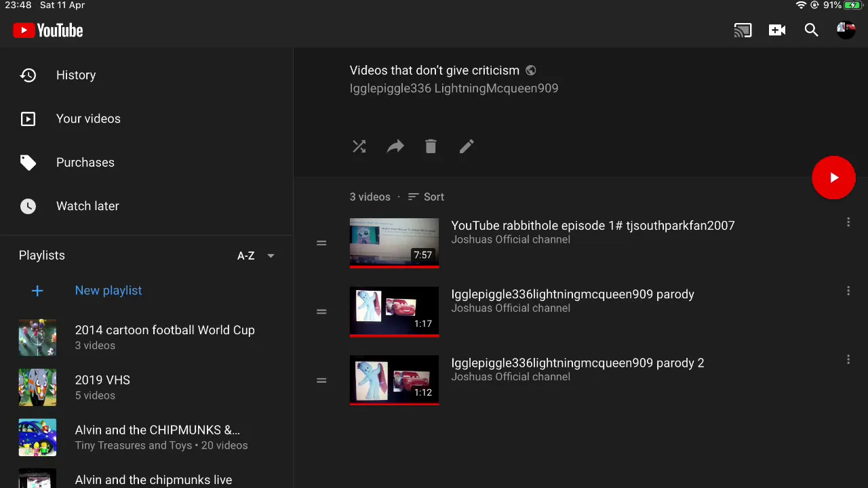The image size is (868, 488).
Task: Delete the playlist with trash icon
Action: pos(431,146)
